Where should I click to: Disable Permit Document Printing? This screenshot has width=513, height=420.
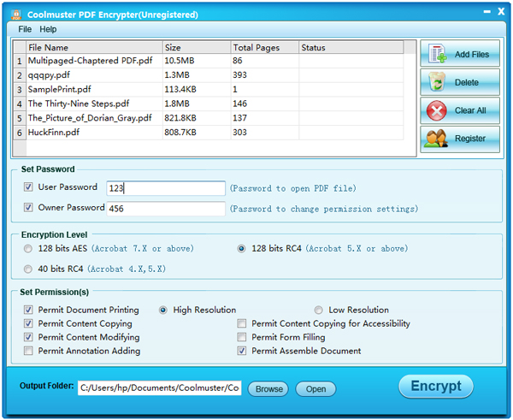point(29,311)
